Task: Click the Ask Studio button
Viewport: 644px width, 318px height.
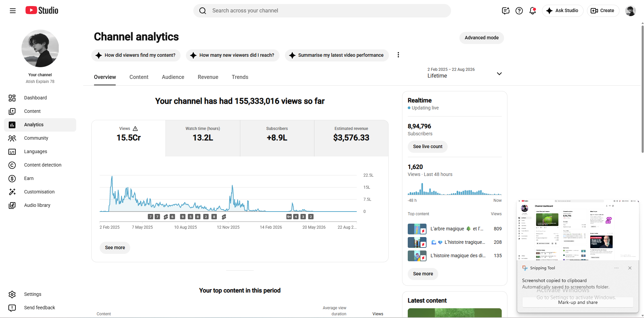Action: 563,11
